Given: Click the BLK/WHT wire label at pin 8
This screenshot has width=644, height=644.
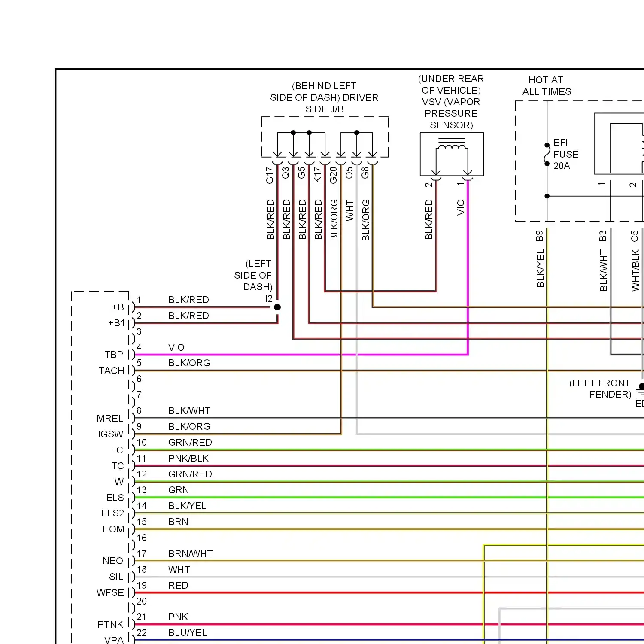Looking at the screenshot, I should pos(189,410).
